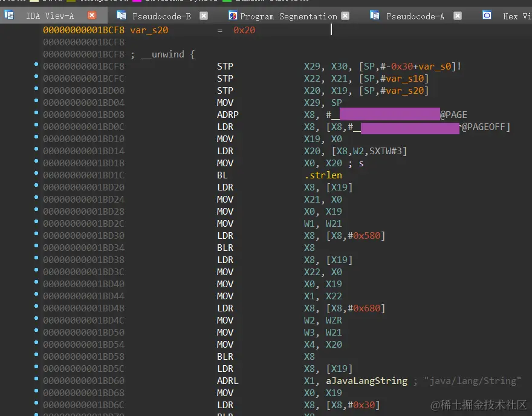
Task: Click var_s10 in the STP X22 instruction
Action: [405, 79]
